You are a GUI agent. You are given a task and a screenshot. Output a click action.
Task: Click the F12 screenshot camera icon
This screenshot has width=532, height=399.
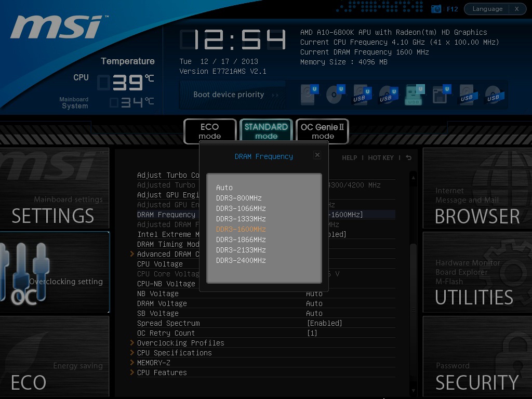pos(436,9)
